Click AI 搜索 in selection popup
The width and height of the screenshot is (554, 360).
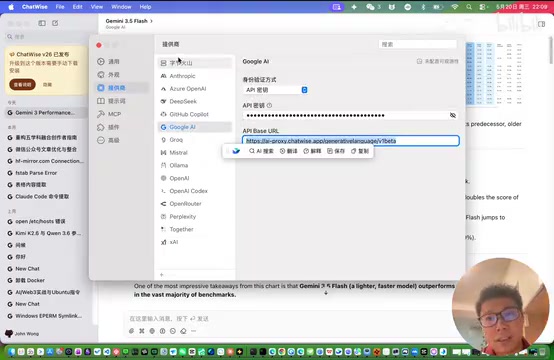[261, 151]
